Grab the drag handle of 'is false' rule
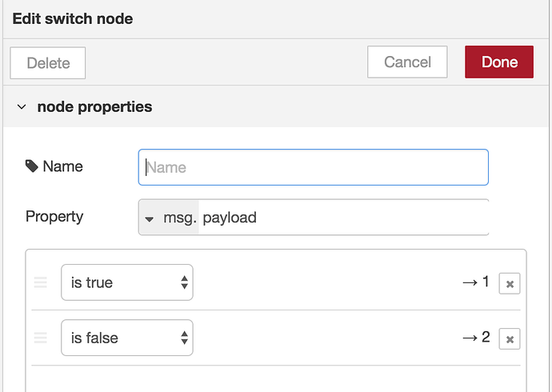The height and width of the screenshot is (392, 552). point(41,338)
